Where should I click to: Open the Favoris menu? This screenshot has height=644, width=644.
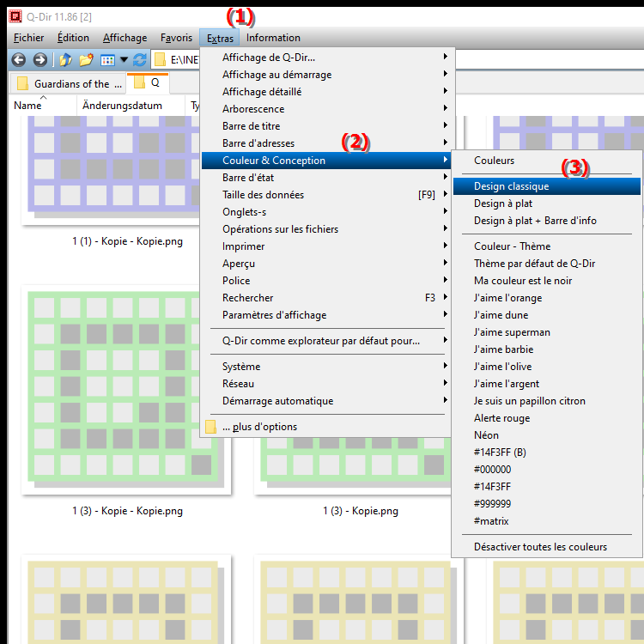(x=176, y=38)
